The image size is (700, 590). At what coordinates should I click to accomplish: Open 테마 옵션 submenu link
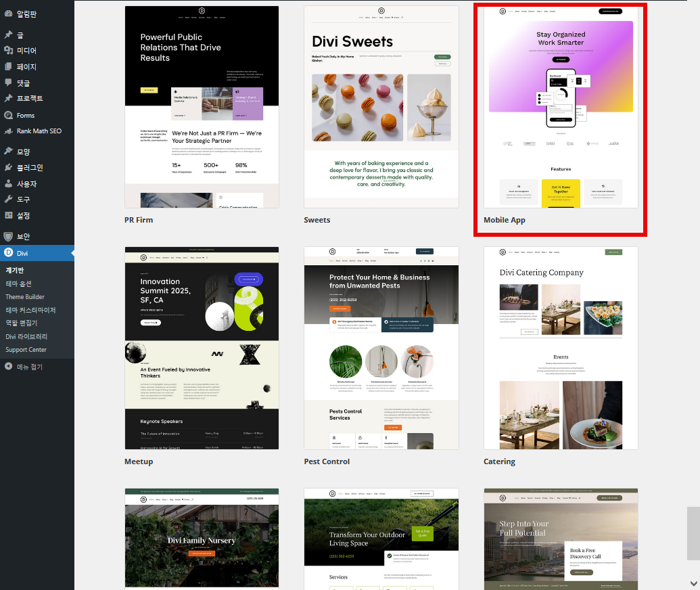tap(18, 283)
